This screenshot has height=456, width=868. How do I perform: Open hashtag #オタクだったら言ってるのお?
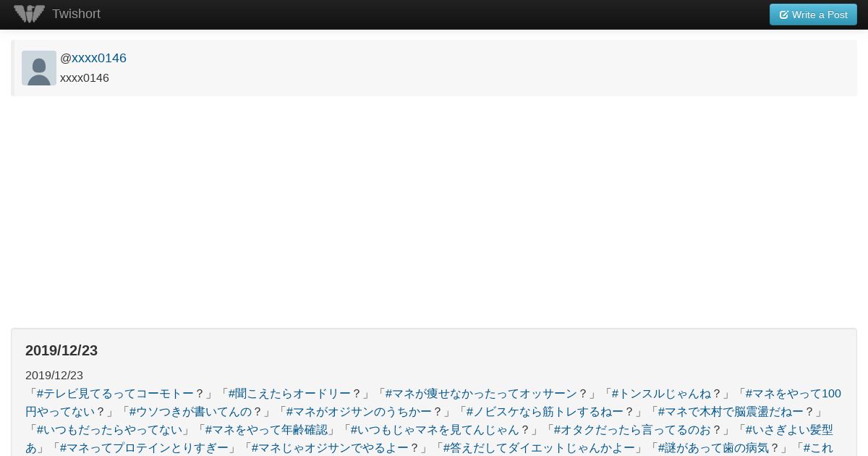(x=632, y=430)
